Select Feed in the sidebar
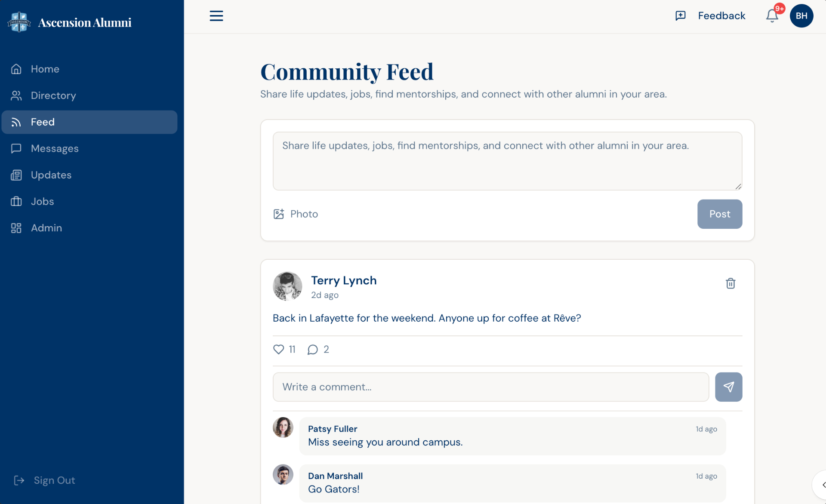This screenshot has height=504, width=826. pos(89,122)
